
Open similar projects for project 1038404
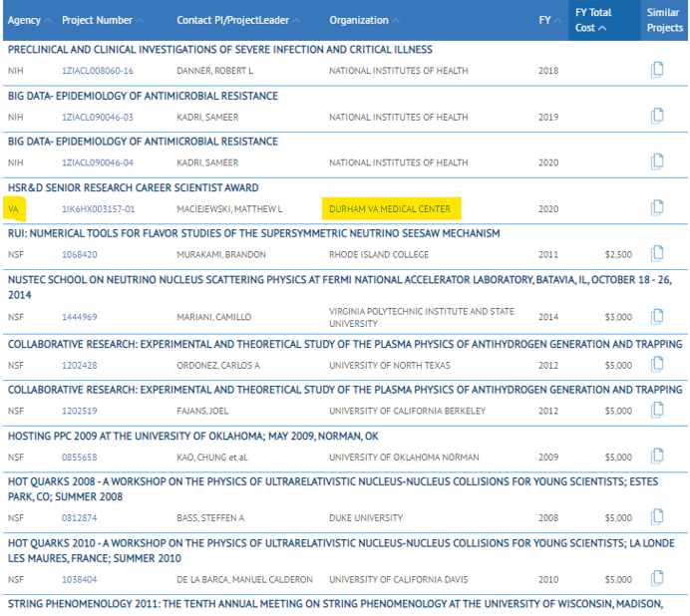[x=657, y=578]
